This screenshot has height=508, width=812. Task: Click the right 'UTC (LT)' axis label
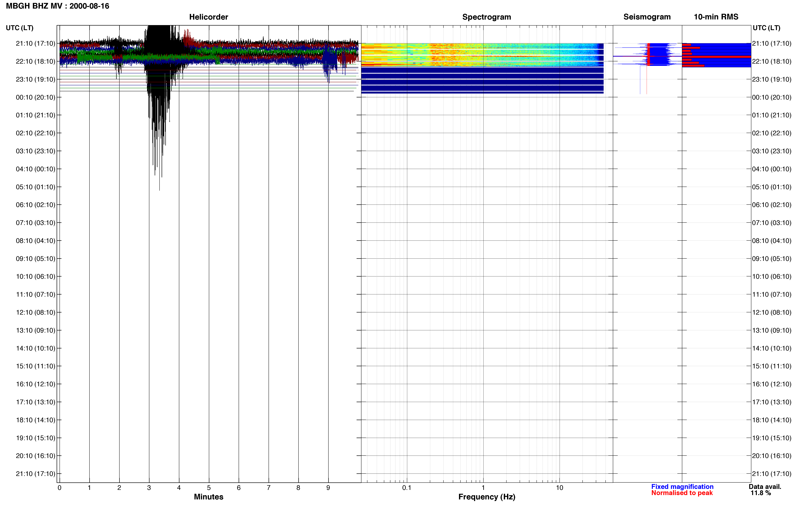766,28
